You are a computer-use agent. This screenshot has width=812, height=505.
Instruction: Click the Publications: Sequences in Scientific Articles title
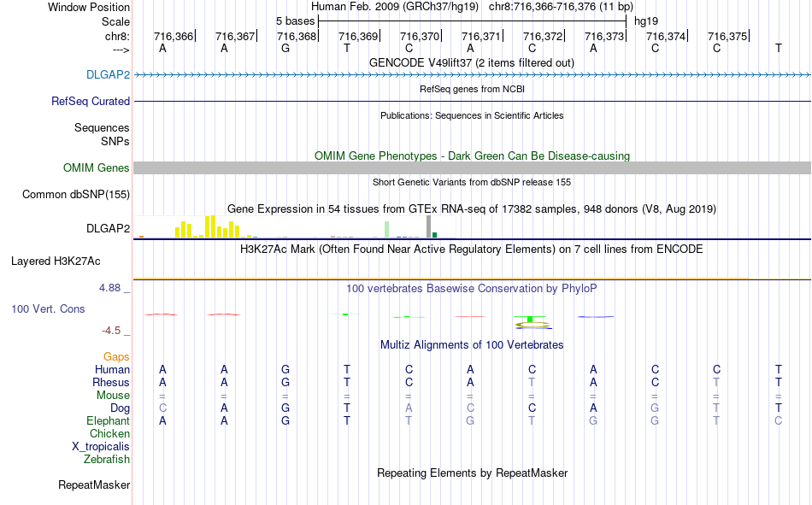pyautogui.click(x=472, y=115)
